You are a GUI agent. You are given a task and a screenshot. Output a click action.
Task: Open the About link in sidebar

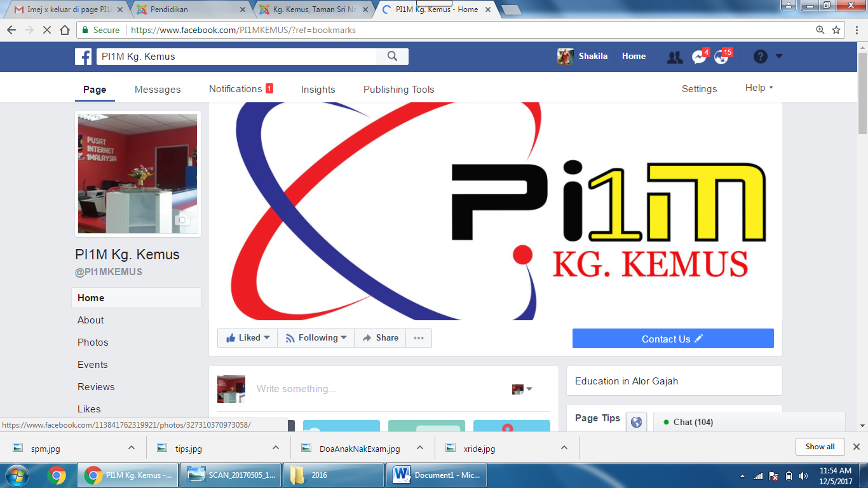(91, 320)
